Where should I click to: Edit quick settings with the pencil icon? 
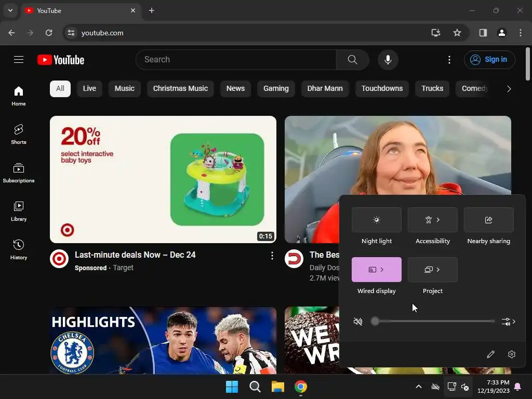click(490, 354)
